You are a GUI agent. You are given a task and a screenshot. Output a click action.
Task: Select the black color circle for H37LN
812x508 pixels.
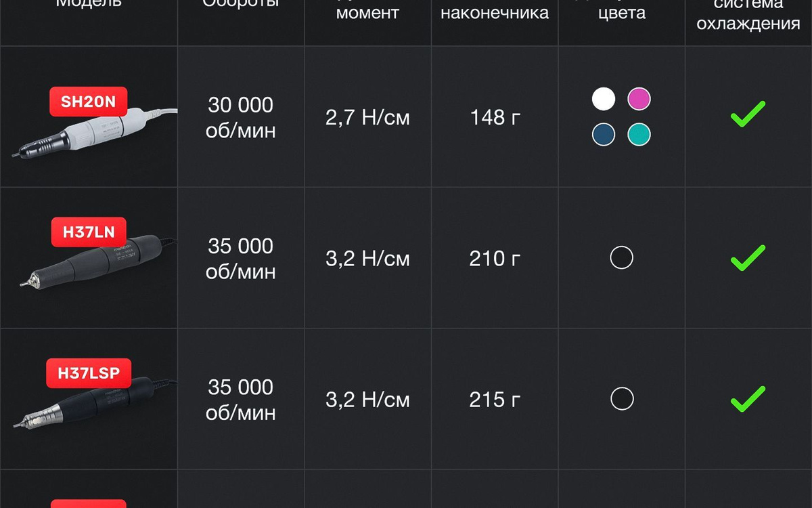621,258
